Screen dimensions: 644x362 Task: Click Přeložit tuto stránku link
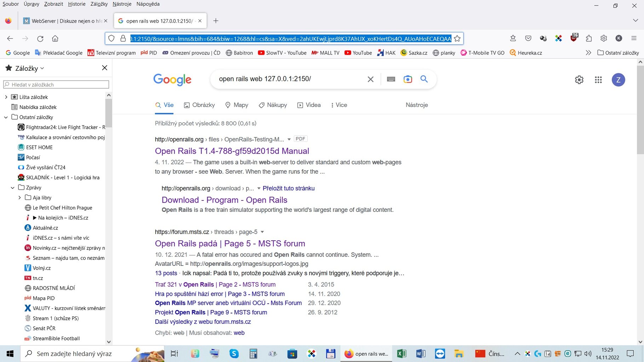pos(289,188)
